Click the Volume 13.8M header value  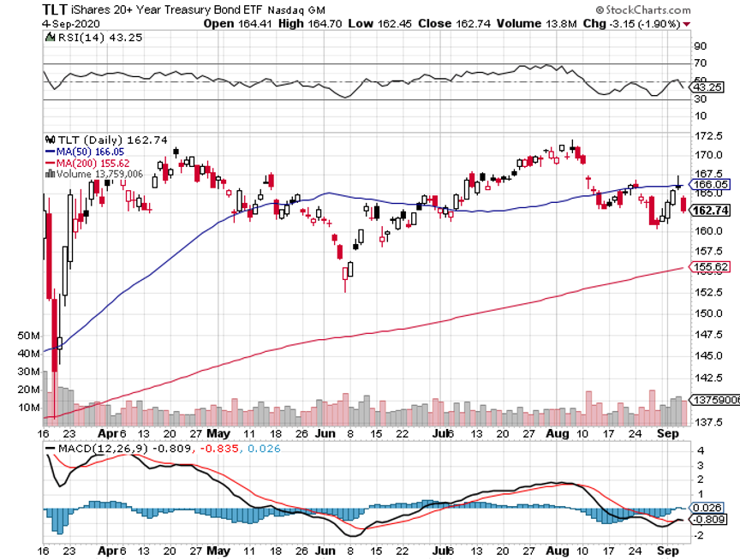(537, 24)
